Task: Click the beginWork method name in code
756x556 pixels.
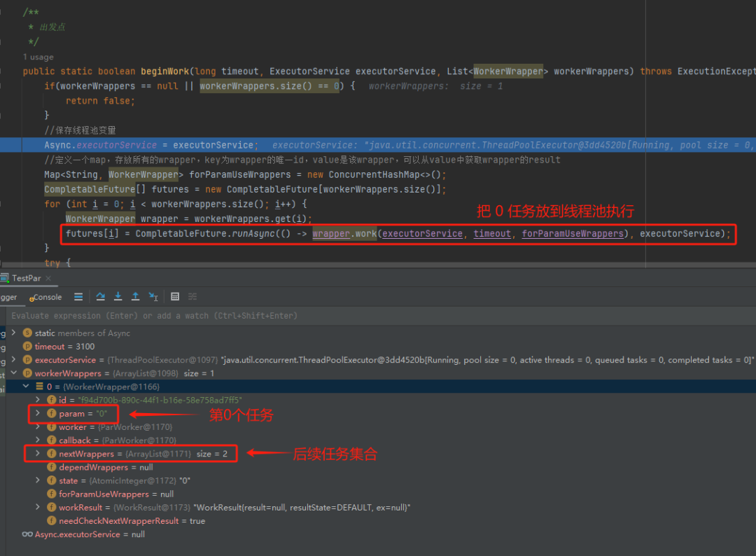Action: pos(165,71)
